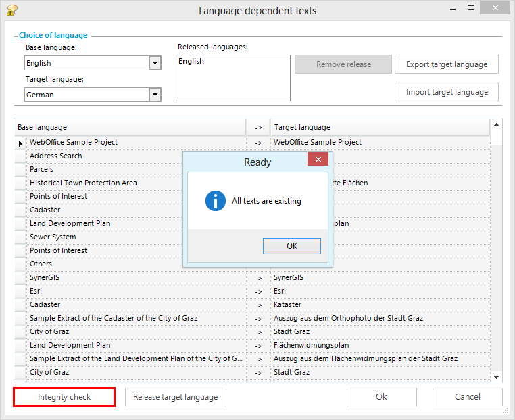515x420 pixels.
Task: Run the Integrity check
Action: coord(64,397)
